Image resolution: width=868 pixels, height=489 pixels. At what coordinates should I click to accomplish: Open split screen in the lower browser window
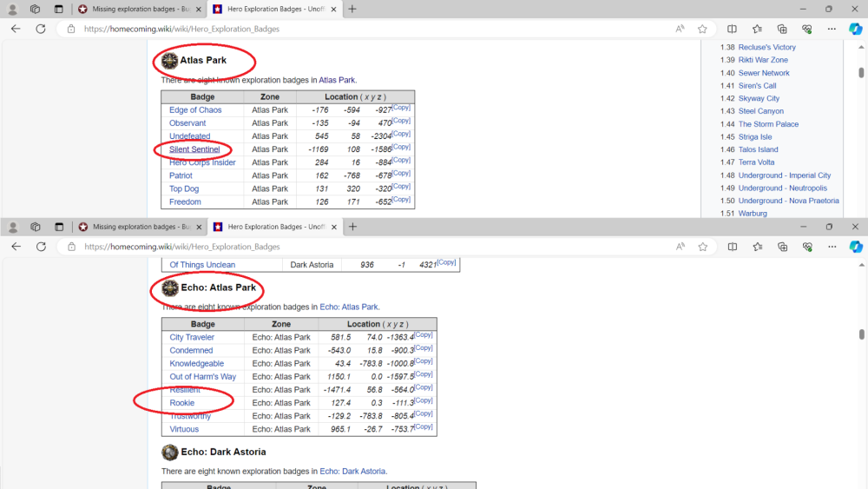[732, 247]
